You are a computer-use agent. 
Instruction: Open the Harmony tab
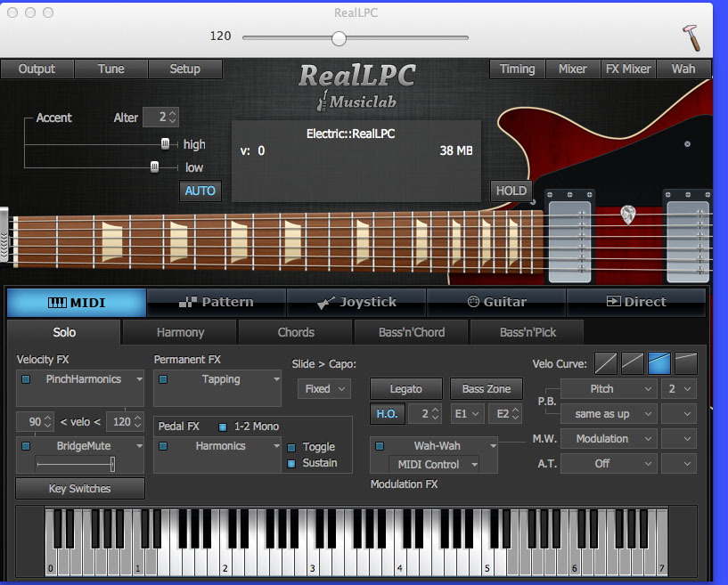(180, 333)
